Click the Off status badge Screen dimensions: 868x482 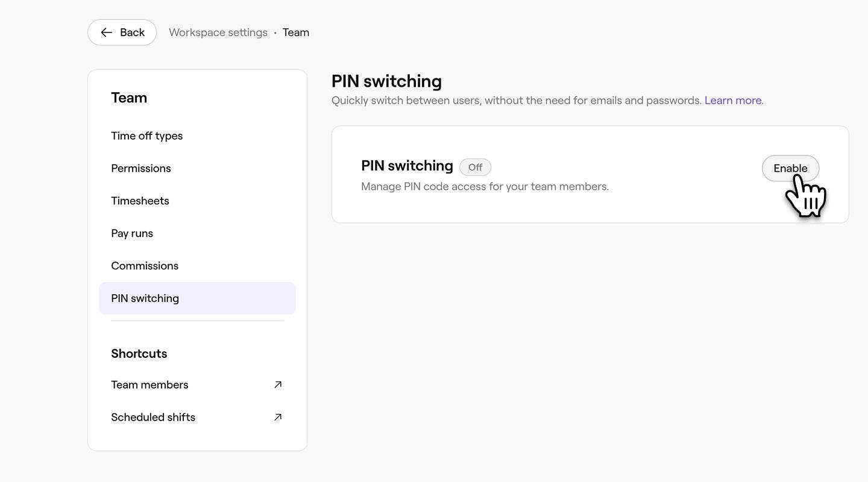click(475, 167)
